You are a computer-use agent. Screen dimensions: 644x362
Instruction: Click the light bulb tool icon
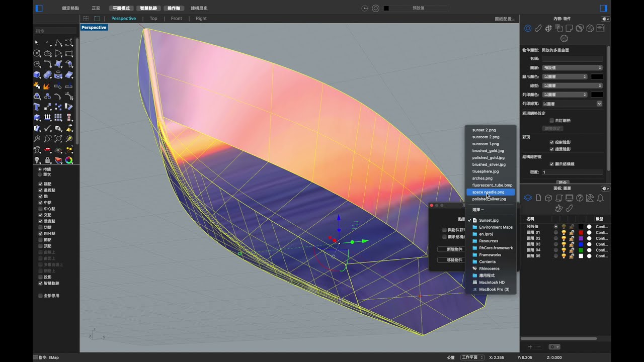click(36, 160)
